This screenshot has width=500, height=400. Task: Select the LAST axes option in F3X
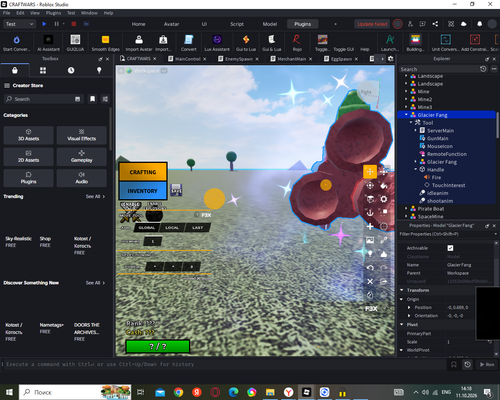point(197,228)
